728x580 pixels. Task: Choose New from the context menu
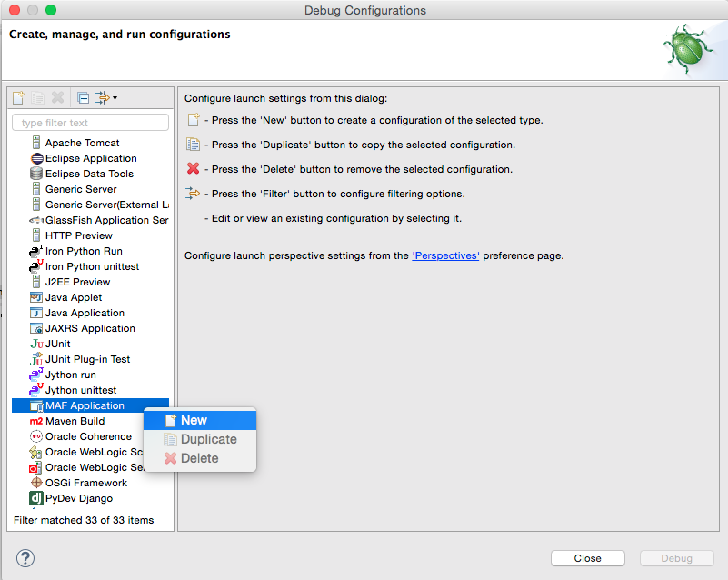pyautogui.click(x=200, y=420)
